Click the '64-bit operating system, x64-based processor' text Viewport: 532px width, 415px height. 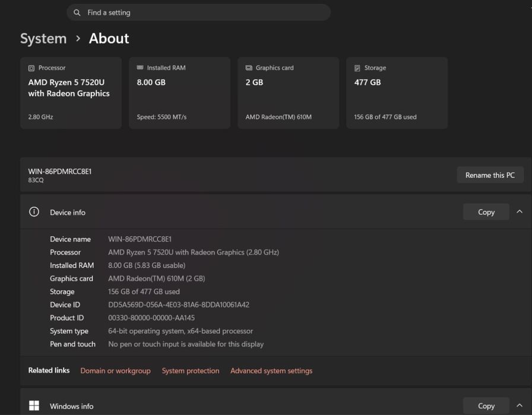click(180, 331)
